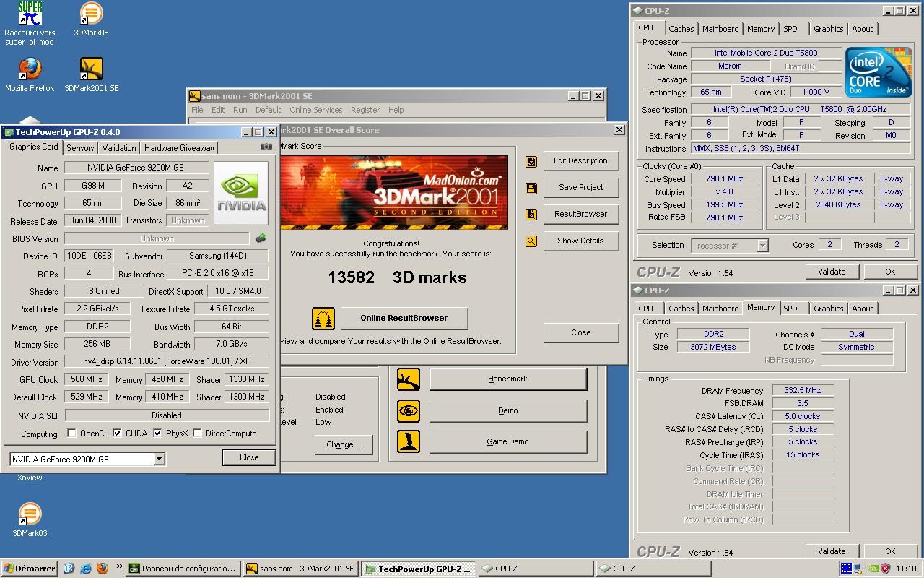Click the Show Details magnifier icon
This screenshot has height=578, width=924.
click(x=531, y=241)
